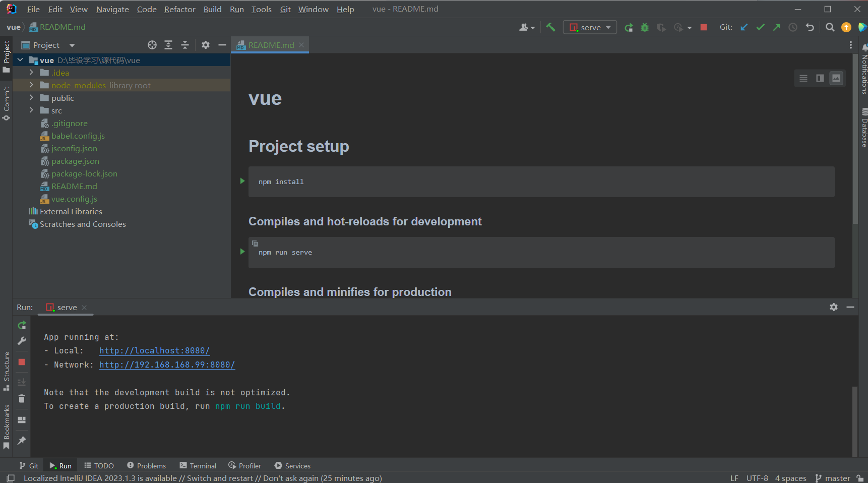Open run configuration settings via wrench icon
868x483 pixels.
(x=22, y=341)
